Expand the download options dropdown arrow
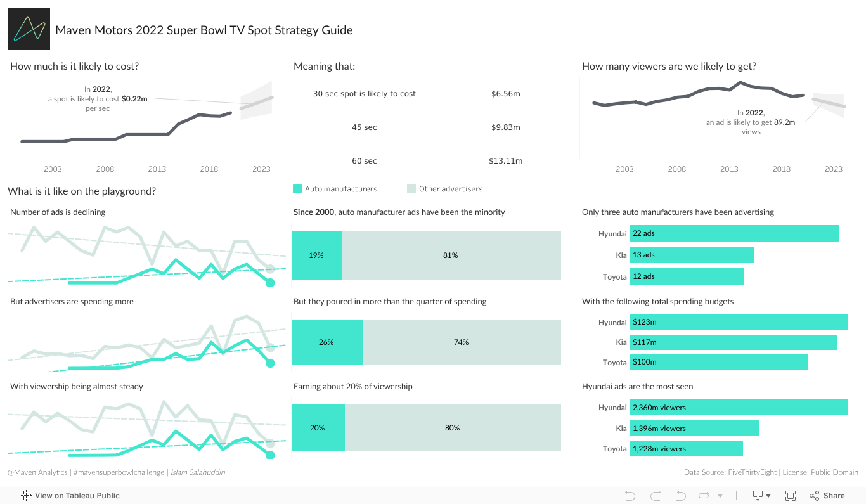Screen dimensions: 866x504 point(768,496)
